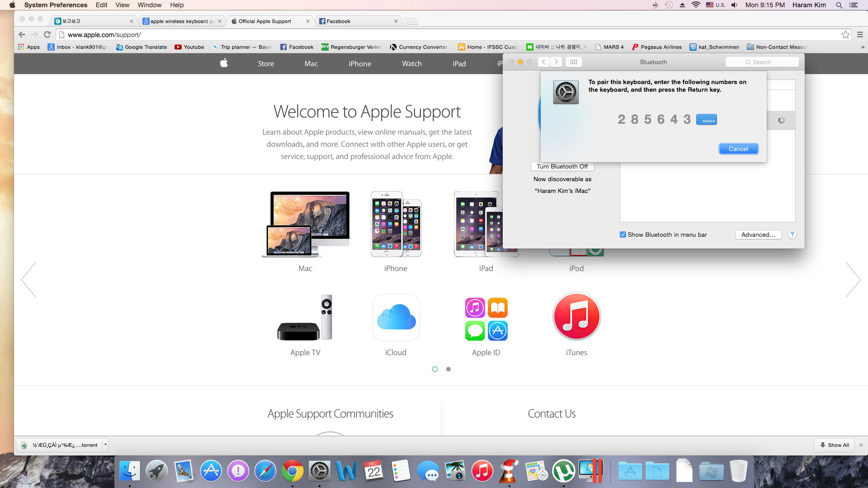Viewport: 868px width, 488px height.
Task: Open the iCloud support icon
Action: coord(396,317)
